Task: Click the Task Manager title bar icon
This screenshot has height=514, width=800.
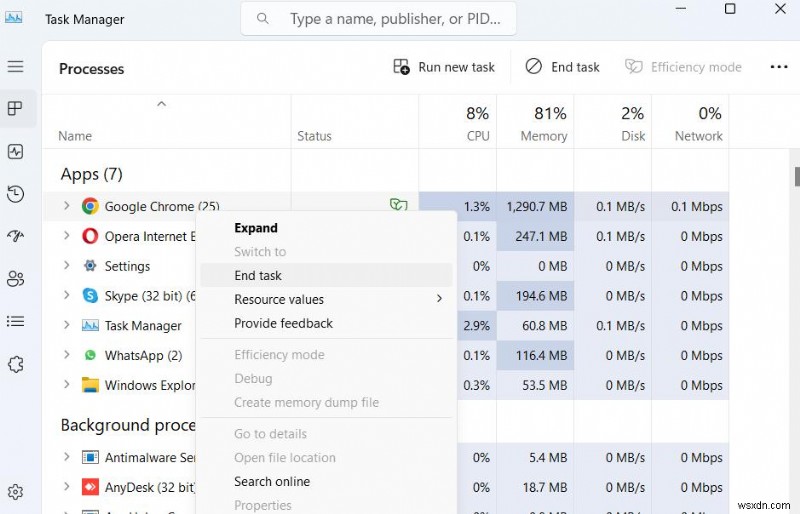Action: [x=13, y=18]
